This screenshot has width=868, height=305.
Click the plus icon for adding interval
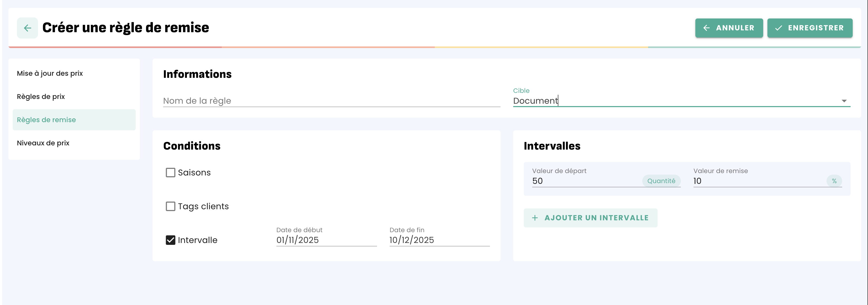pyautogui.click(x=535, y=218)
